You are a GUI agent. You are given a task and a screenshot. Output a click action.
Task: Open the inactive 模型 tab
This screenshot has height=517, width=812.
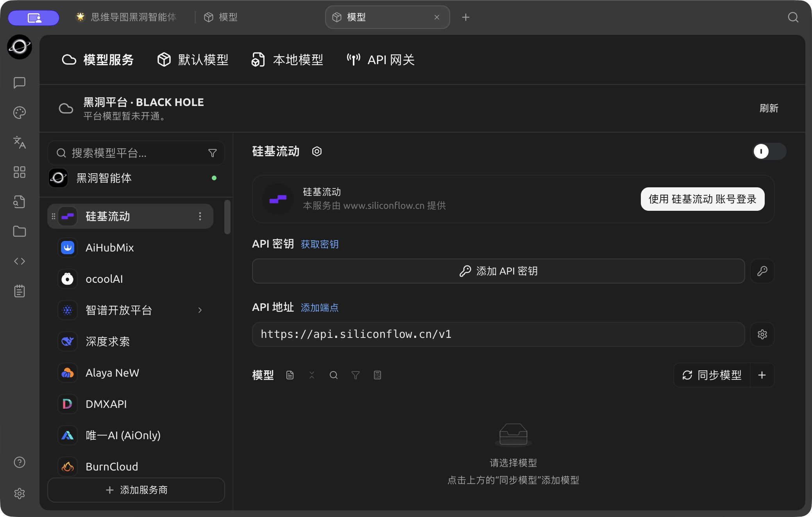[221, 17]
